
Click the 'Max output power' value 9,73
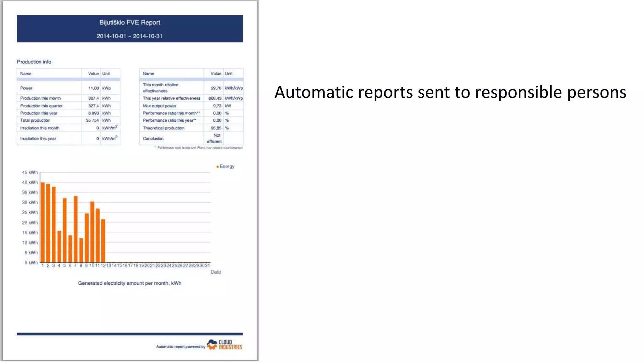click(x=217, y=106)
